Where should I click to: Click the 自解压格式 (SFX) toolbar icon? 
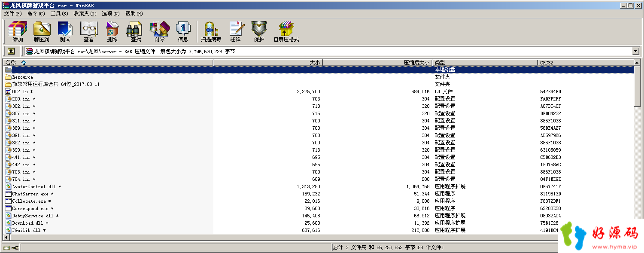(x=286, y=32)
